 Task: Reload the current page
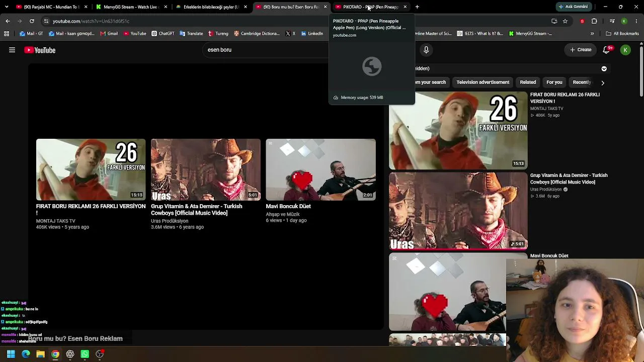tap(32, 21)
